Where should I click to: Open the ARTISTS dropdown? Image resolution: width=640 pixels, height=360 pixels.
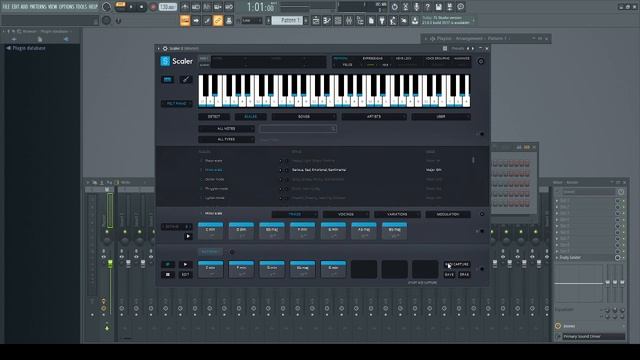tap(373, 117)
